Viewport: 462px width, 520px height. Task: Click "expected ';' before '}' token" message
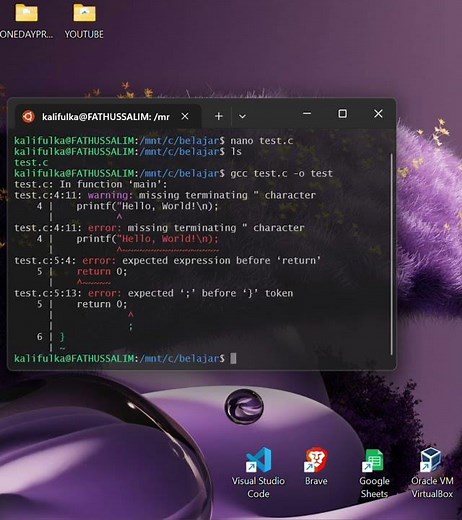pos(210,293)
